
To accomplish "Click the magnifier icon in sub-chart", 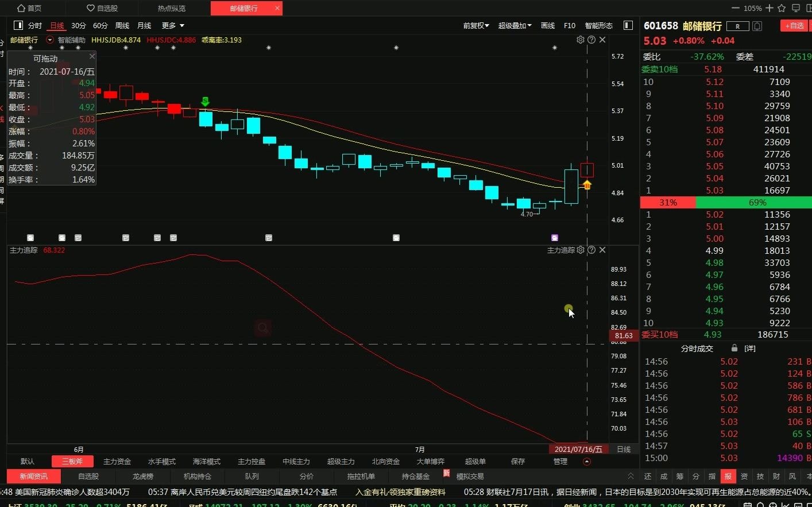I will tap(263, 328).
